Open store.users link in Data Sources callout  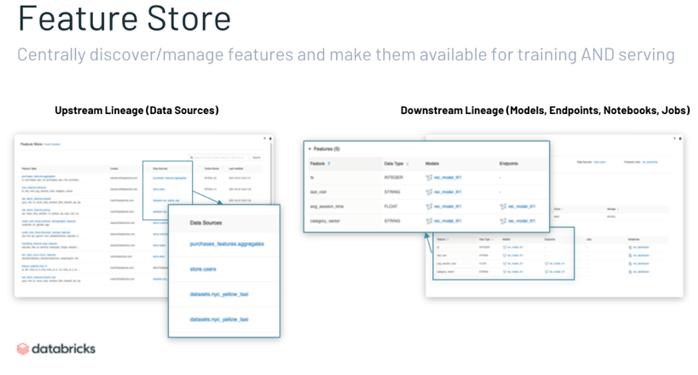tap(203, 269)
